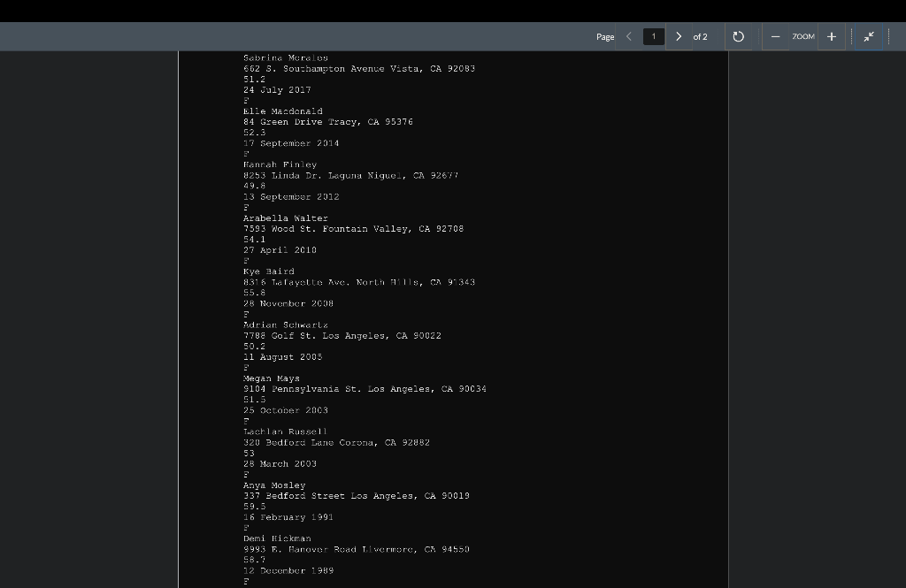
Task: Select the date '25 October 2003'
Action: pyautogui.click(x=286, y=410)
